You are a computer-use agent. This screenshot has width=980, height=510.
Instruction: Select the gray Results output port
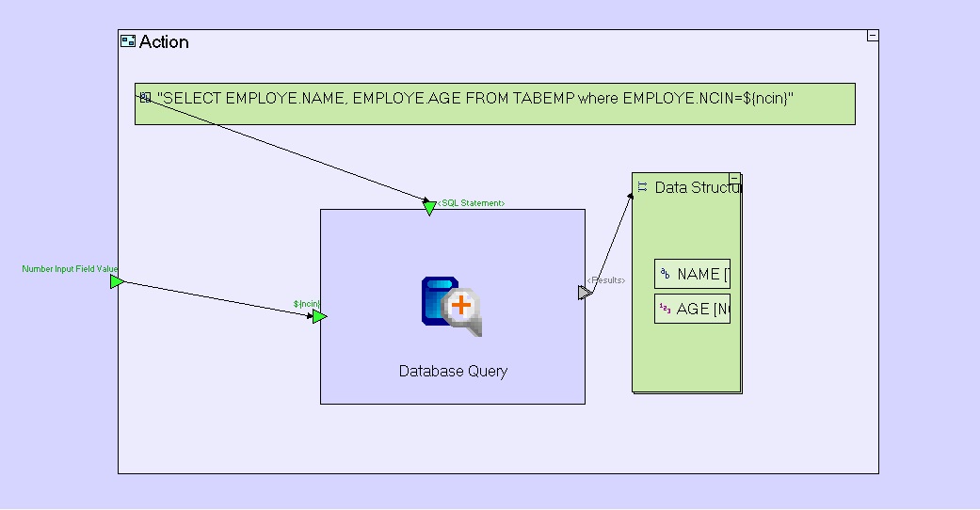point(585,293)
